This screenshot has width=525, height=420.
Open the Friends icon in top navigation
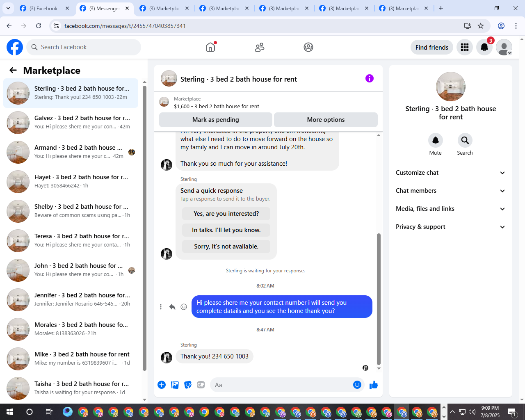[x=260, y=47]
